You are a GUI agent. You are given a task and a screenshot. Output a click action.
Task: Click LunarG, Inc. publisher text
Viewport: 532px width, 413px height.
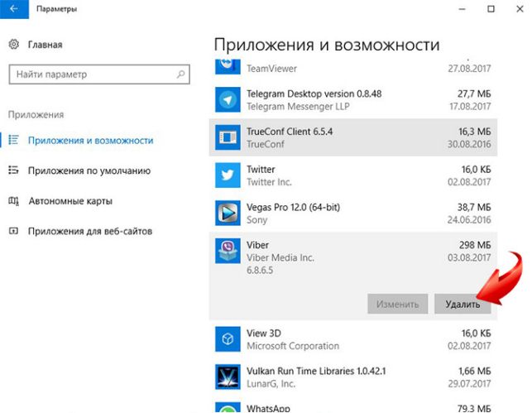click(x=271, y=383)
